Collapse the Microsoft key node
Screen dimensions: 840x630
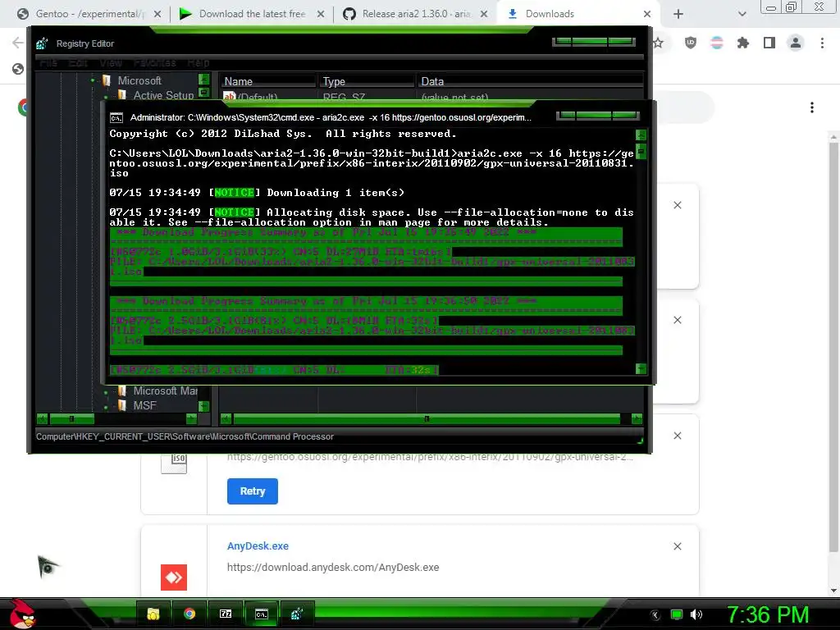point(92,81)
